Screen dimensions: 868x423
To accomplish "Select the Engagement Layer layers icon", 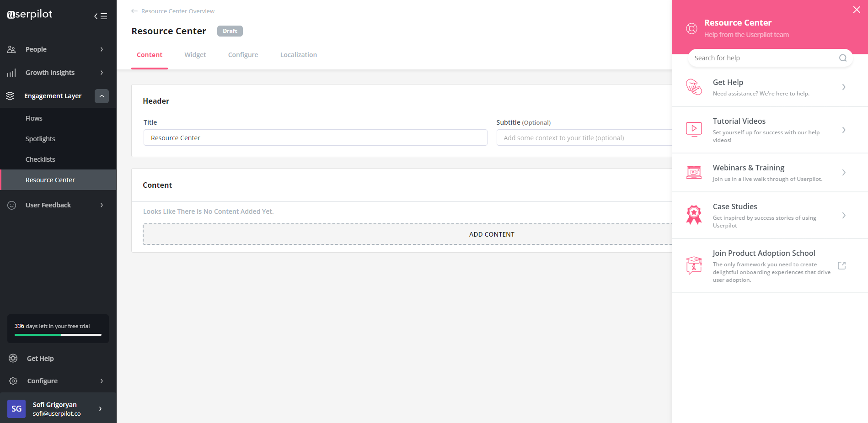I will 11,96.
